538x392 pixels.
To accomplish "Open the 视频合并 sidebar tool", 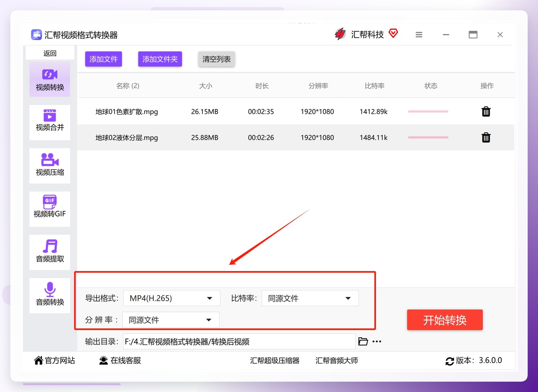I will tap(50, 122).
